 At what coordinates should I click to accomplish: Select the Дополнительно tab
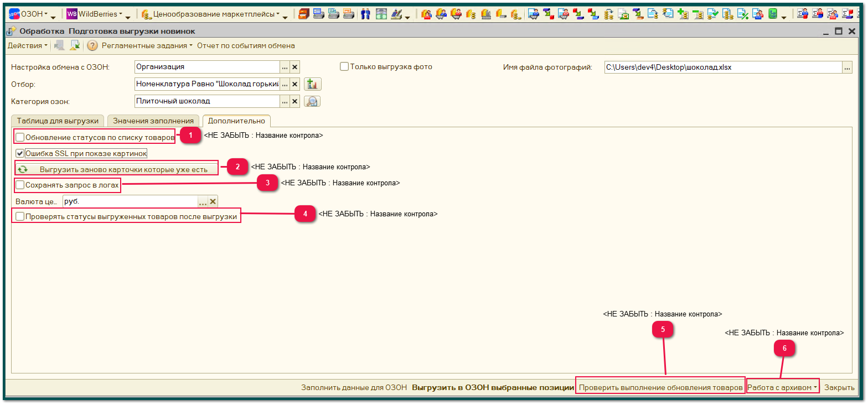(x=236, y=121)
